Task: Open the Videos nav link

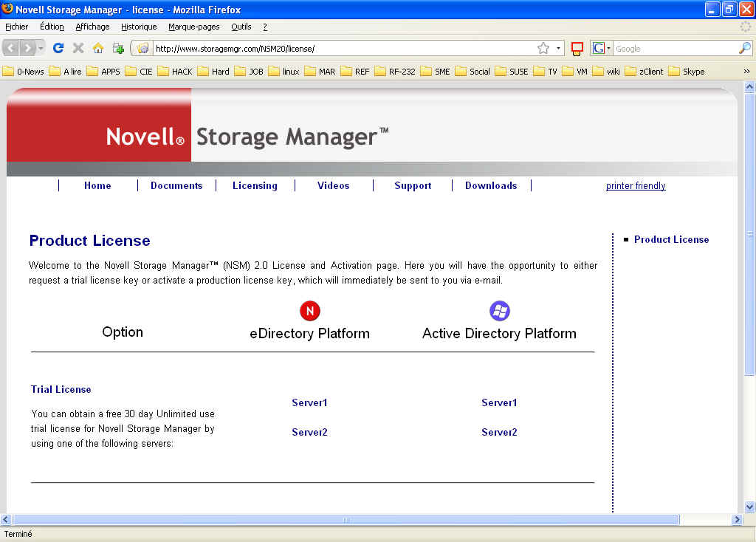Action: [333, 185]
